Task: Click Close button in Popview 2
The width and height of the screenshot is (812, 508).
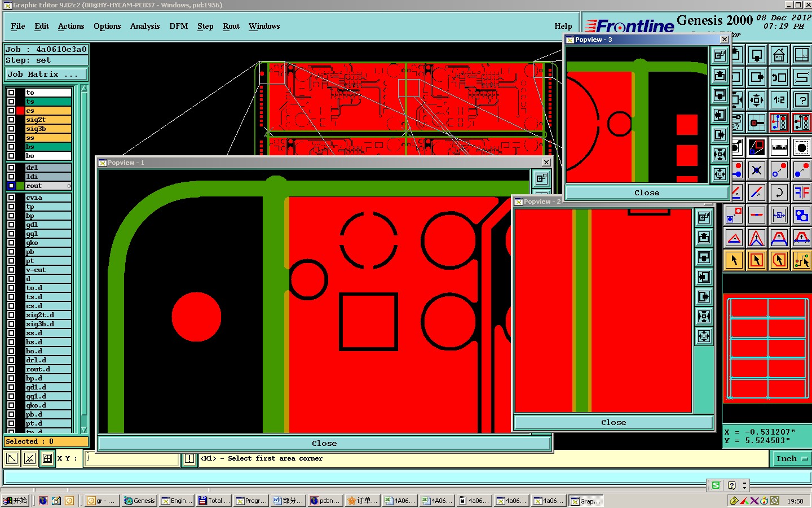Action: click(614, 422)
